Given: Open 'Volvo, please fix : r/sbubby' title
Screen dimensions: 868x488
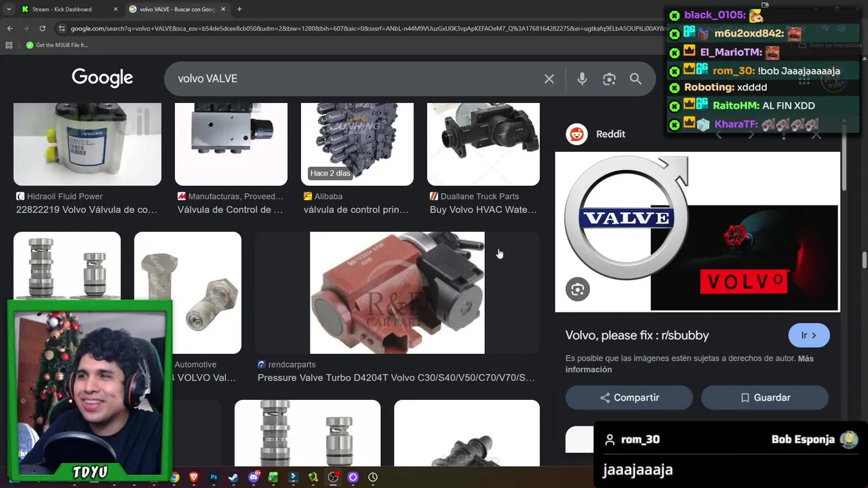Looking at the screenshot, I should pyautogui.click(x=637, y=335).
